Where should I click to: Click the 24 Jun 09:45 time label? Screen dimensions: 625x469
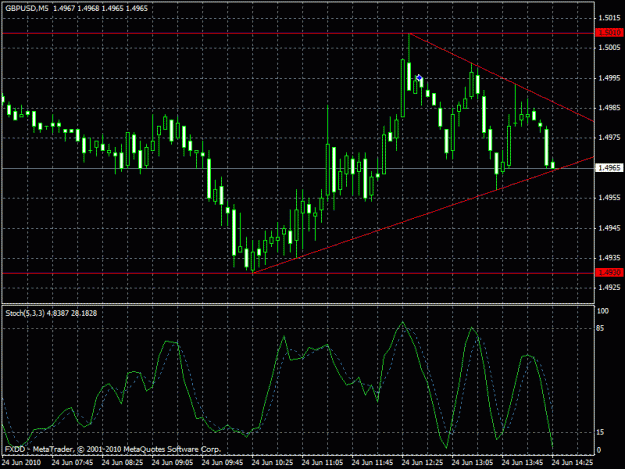[222, 462]
